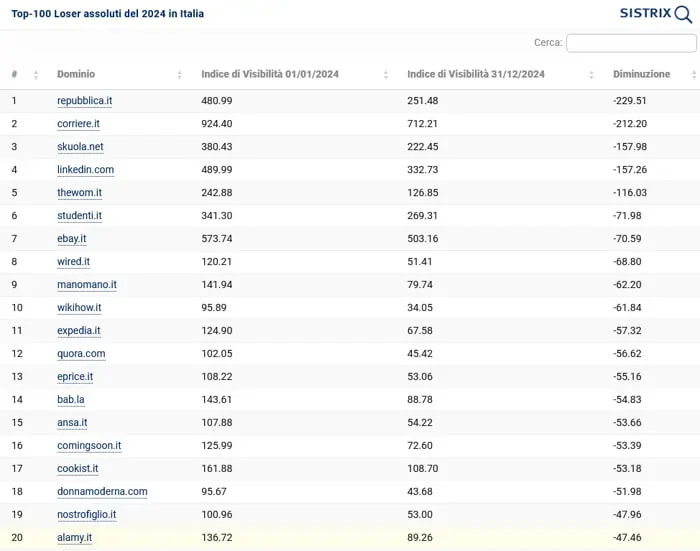Select the value 251.48 in repubblica.it row
Screen dimensions: 700x551
[x=422, y=101]
